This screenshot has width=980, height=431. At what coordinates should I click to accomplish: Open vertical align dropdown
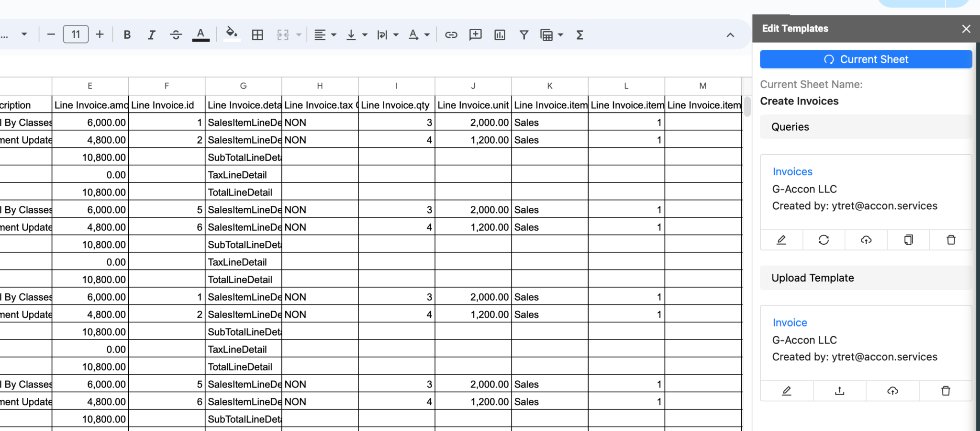coord(356,34)
